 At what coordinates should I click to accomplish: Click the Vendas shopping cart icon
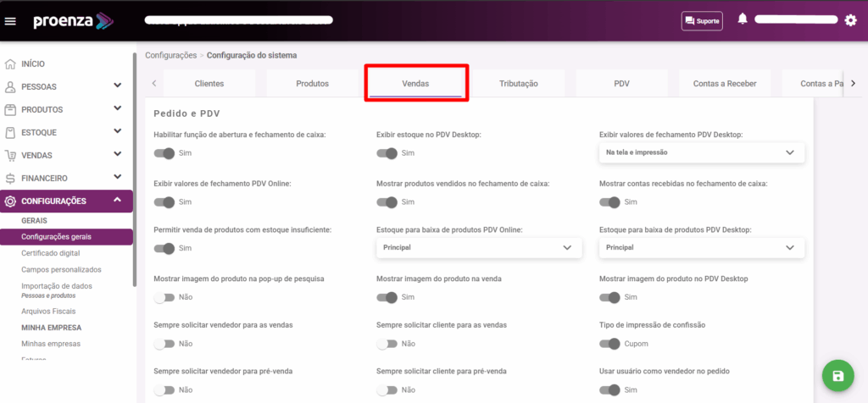(10, 155)
